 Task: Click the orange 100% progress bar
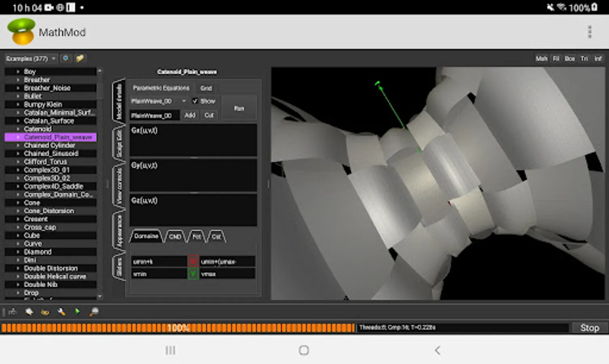pyautogui.click(x=178, y=328)
